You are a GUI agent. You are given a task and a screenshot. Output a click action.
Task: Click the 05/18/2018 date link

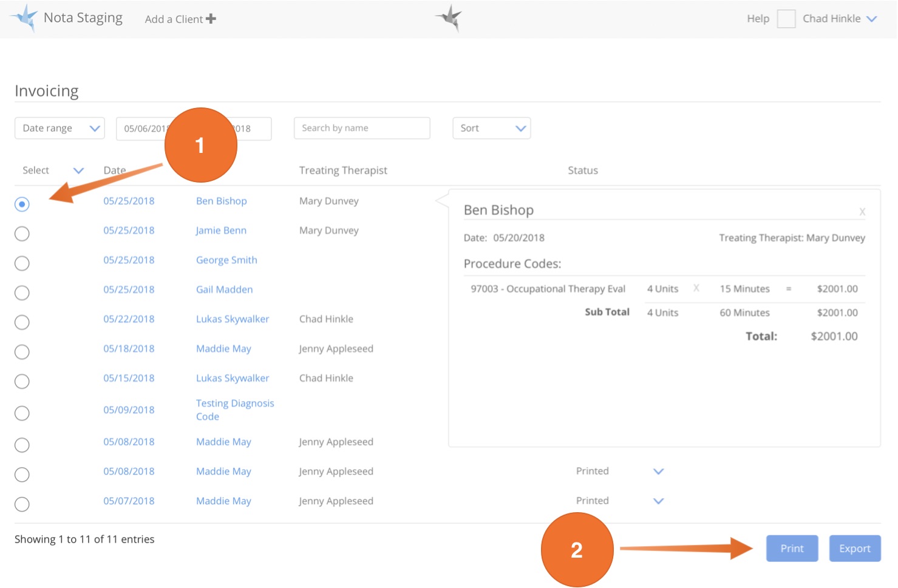pyautogui.click(x=129, y=349)
